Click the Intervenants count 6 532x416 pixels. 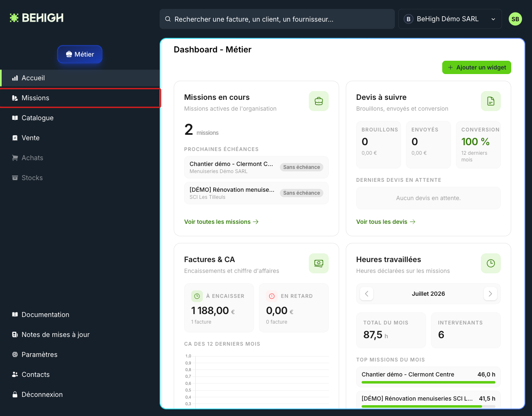(441, 335)
